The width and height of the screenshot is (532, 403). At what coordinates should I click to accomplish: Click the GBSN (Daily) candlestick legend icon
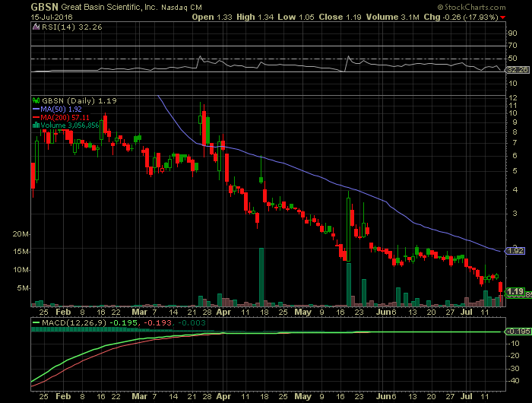click(36, 100)
